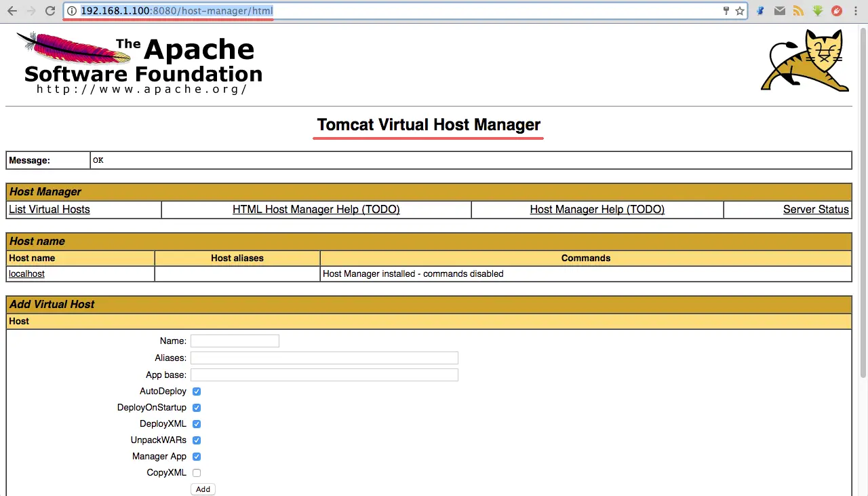Click the Tomcat cat logo

(805, 61)
